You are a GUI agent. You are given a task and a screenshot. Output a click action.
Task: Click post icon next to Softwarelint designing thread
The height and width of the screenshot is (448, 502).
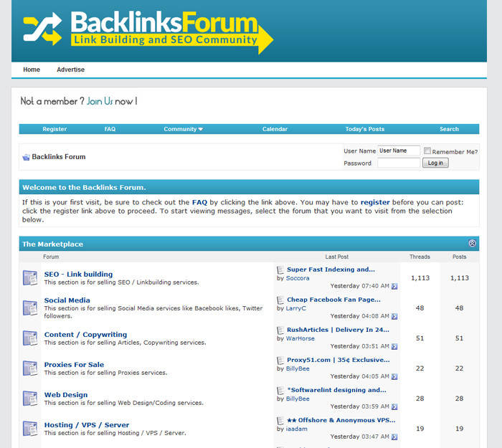coord(280,390)
